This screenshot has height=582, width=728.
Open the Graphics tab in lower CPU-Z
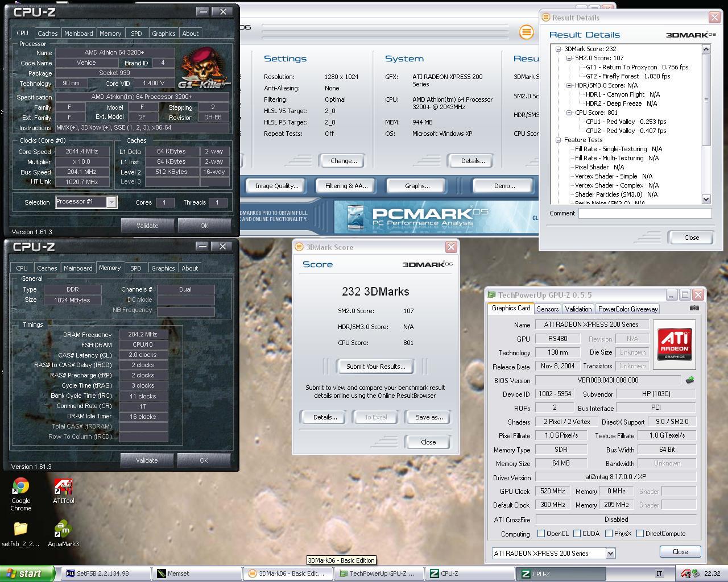tap(163, 268)
